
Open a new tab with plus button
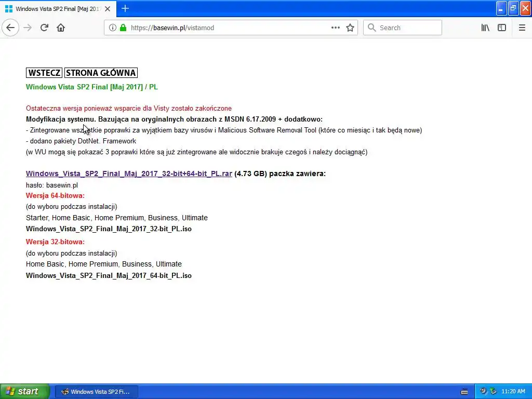click(125, 8)
